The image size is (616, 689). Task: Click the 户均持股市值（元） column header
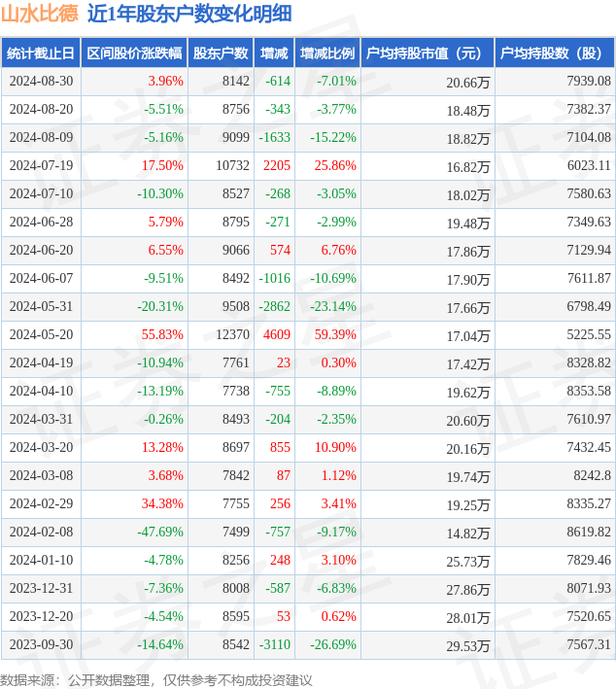tap(427, 53)
